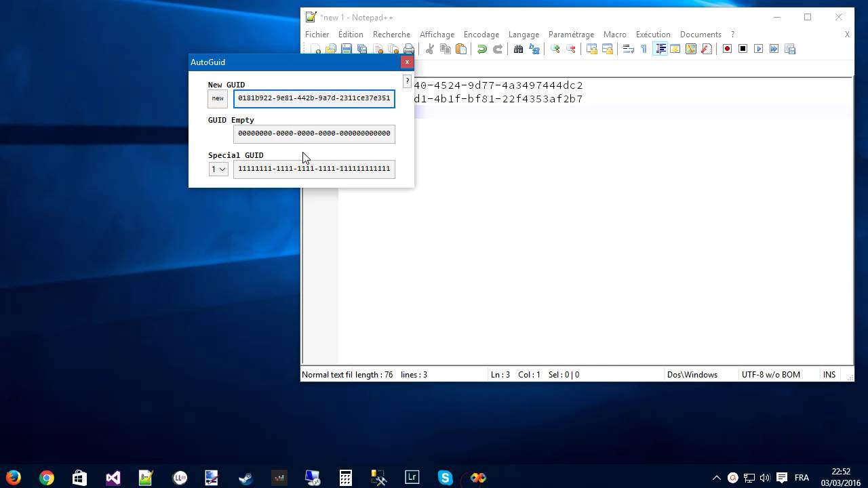Open the question mark help menu
This screenshot has width=868, height=488.
point(732,35)
